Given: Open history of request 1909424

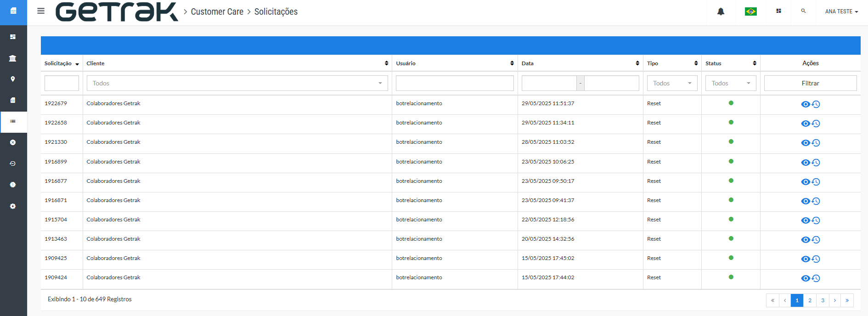Looking at the screenshot, I should 816,278.
